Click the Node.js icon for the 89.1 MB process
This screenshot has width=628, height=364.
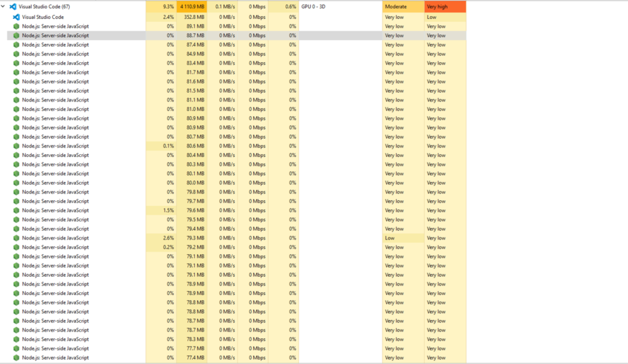[x=16, y=26]
